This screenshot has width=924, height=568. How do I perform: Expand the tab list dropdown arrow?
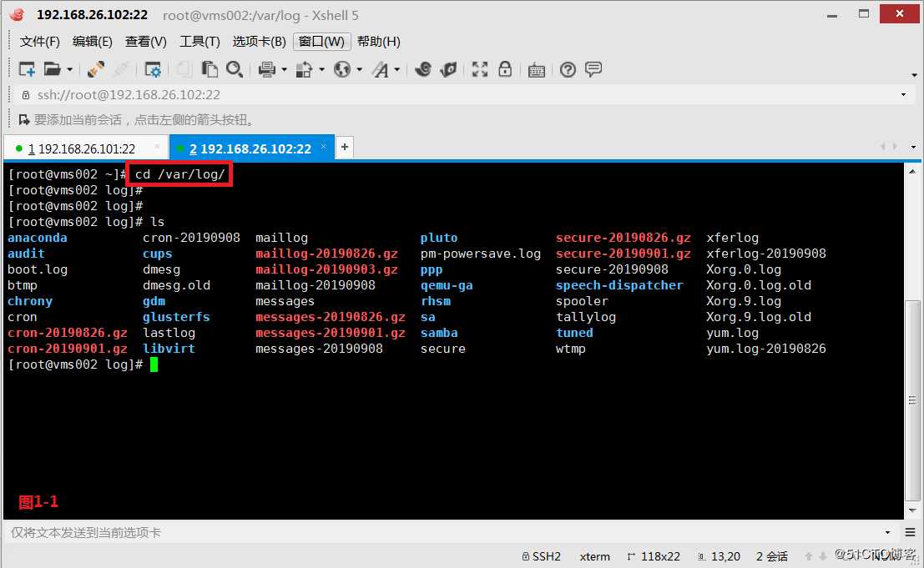[913, 147]
